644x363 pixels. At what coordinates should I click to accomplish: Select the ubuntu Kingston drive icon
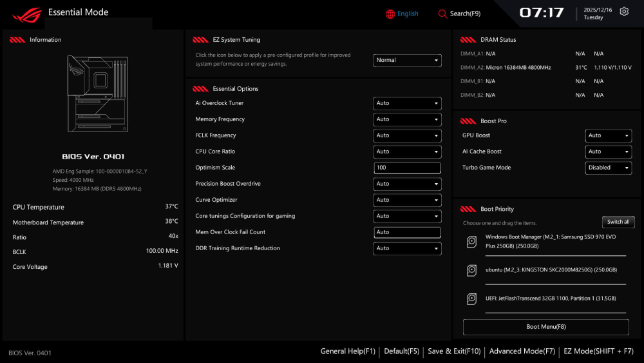pos(472,270)
